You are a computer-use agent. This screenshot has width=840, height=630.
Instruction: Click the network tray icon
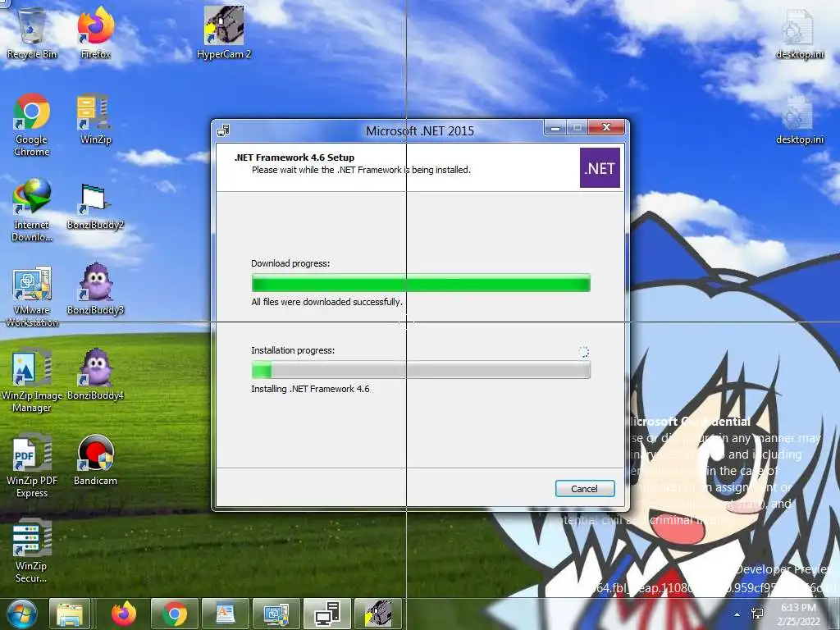coord(757,614)
